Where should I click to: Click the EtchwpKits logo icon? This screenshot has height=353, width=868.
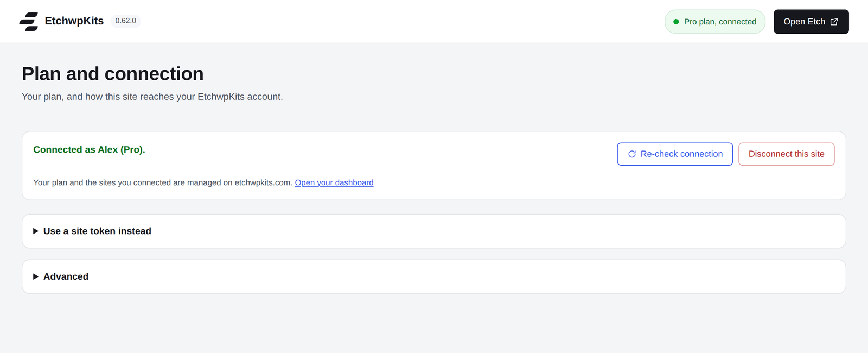(x=29, y=22)
